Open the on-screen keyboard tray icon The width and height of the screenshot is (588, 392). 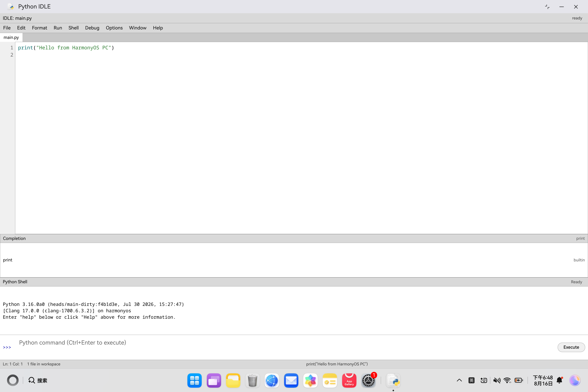[484, 381]
